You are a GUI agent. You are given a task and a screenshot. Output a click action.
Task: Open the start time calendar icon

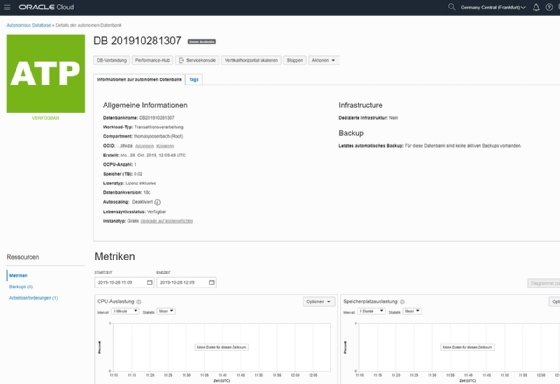coord(150,283)
